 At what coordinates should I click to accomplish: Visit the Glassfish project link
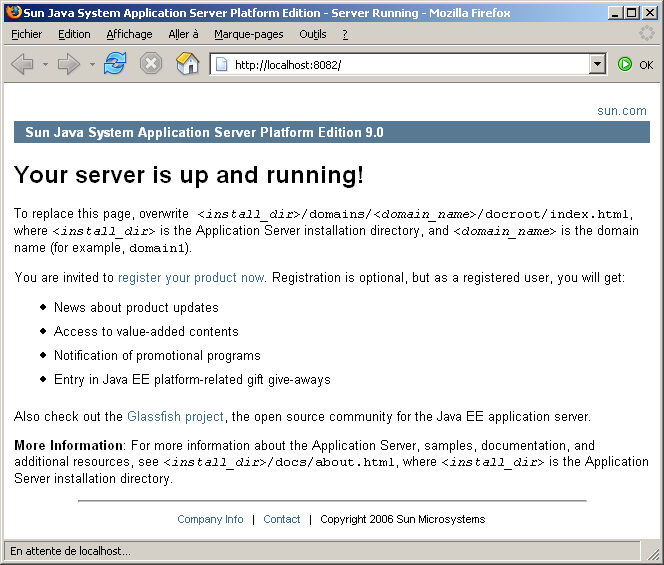click(x=175, y=416)
